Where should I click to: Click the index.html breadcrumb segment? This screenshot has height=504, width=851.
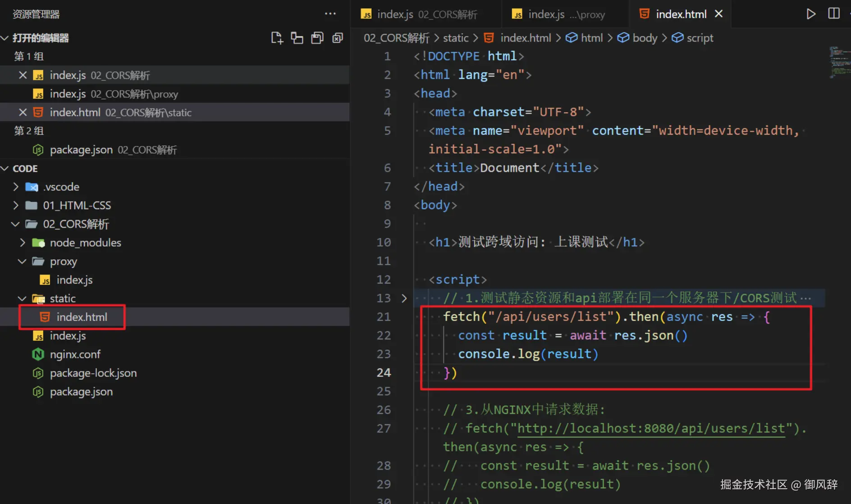(526, 38)
